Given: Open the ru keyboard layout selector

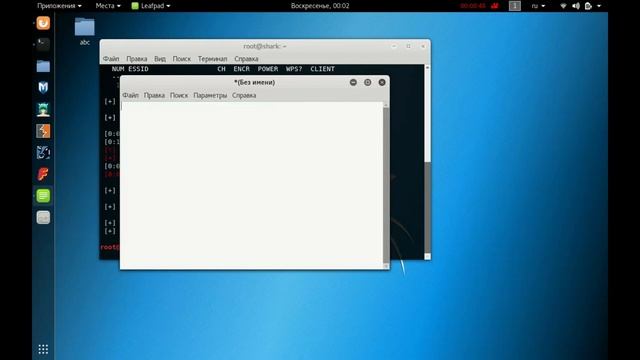Looking at the screenshot, I should pos(538,6).
